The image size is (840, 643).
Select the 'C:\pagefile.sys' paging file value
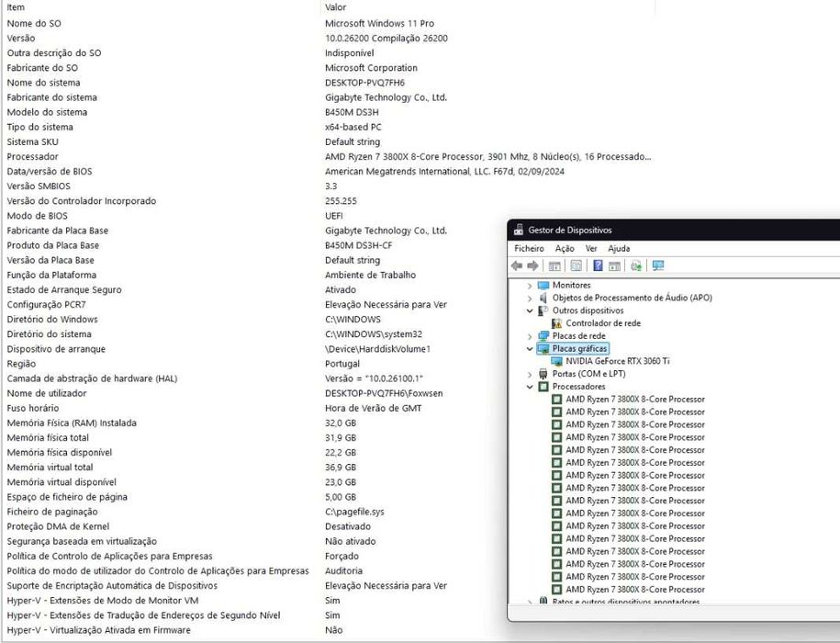tap(354, 512)
